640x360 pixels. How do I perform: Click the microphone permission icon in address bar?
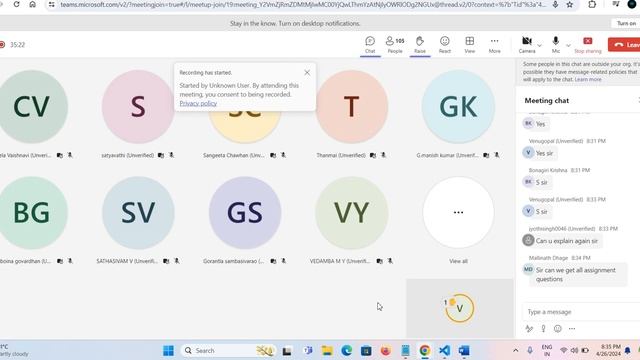point(555,4)
